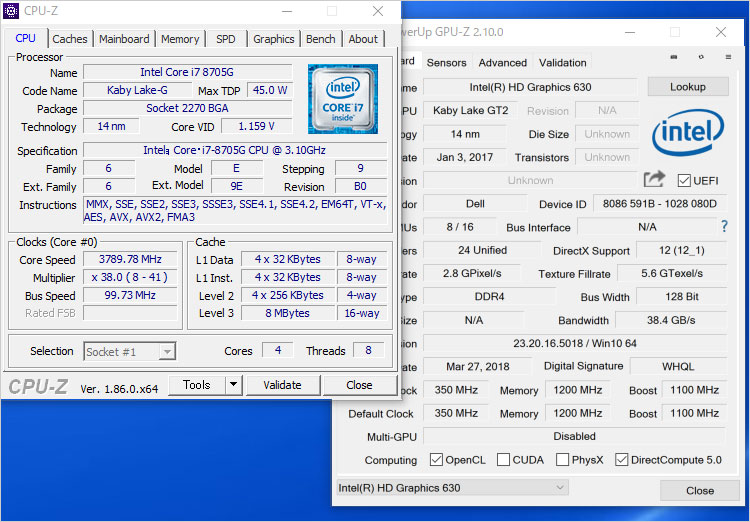Click the Tools button in CPU-Z
The width and height of the screenshot is (750, 522).
click(197, 385)
